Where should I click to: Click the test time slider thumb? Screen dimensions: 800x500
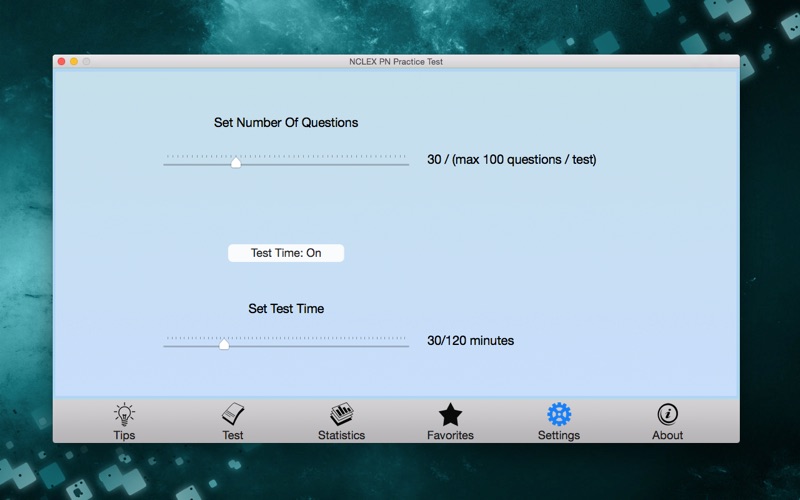224,344
